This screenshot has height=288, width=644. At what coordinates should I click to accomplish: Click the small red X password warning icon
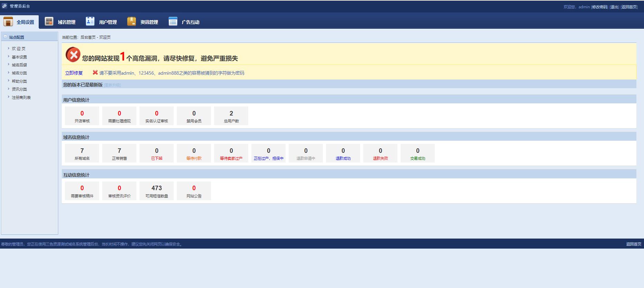tap(95, 73)
